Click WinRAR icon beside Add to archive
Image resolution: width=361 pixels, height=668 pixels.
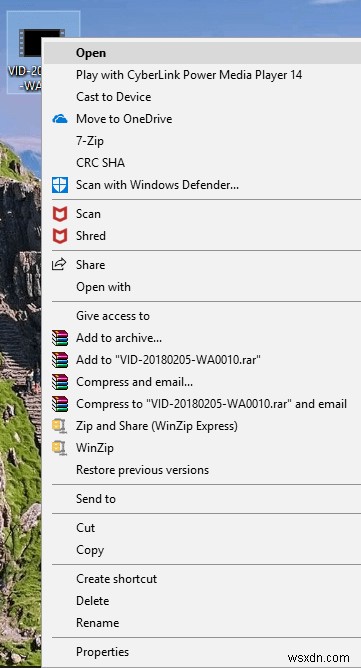[60, 338]
